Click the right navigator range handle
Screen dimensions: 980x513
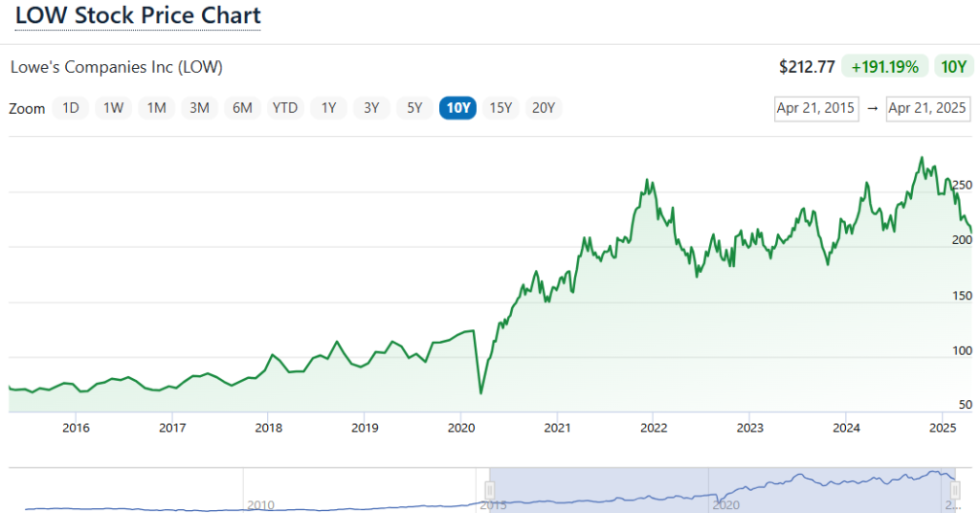pos(956,490)
